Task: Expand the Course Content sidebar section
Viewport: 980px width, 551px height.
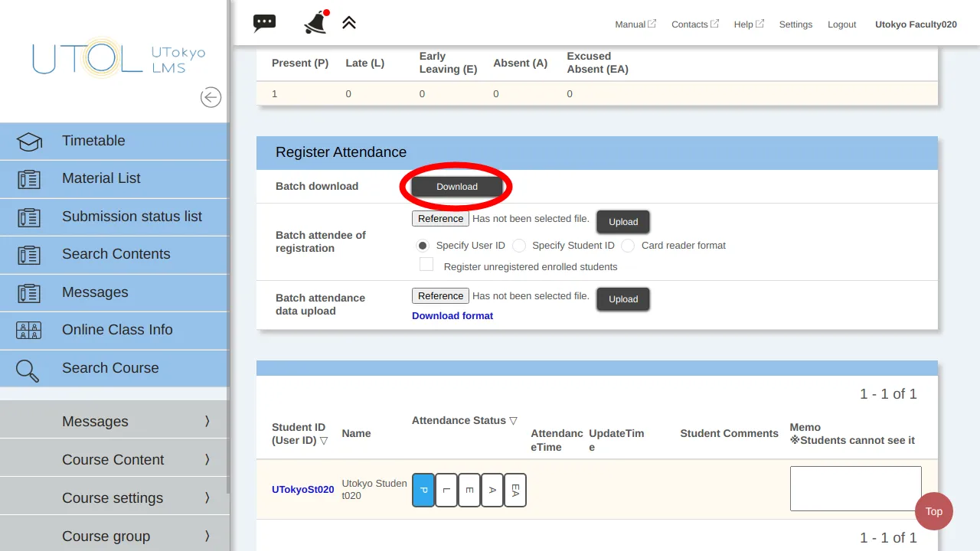Action: tap(113, 459)
